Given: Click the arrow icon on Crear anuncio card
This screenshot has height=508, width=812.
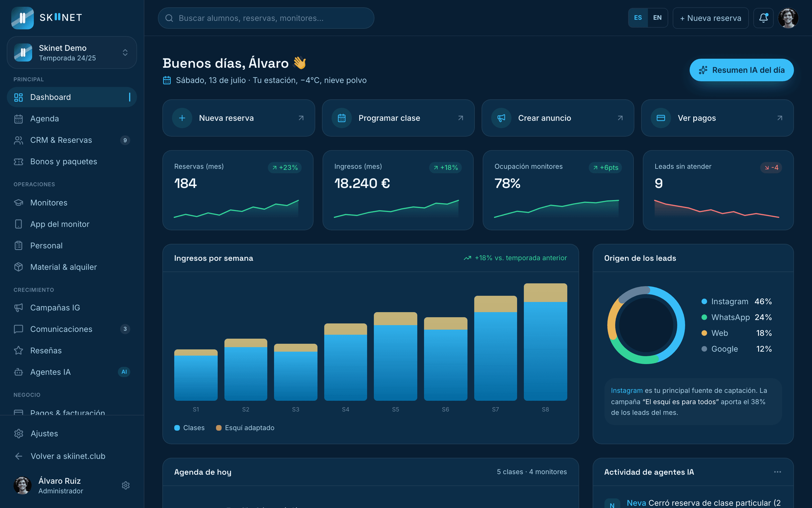Looking at the screenshot, I should (620, 118).
